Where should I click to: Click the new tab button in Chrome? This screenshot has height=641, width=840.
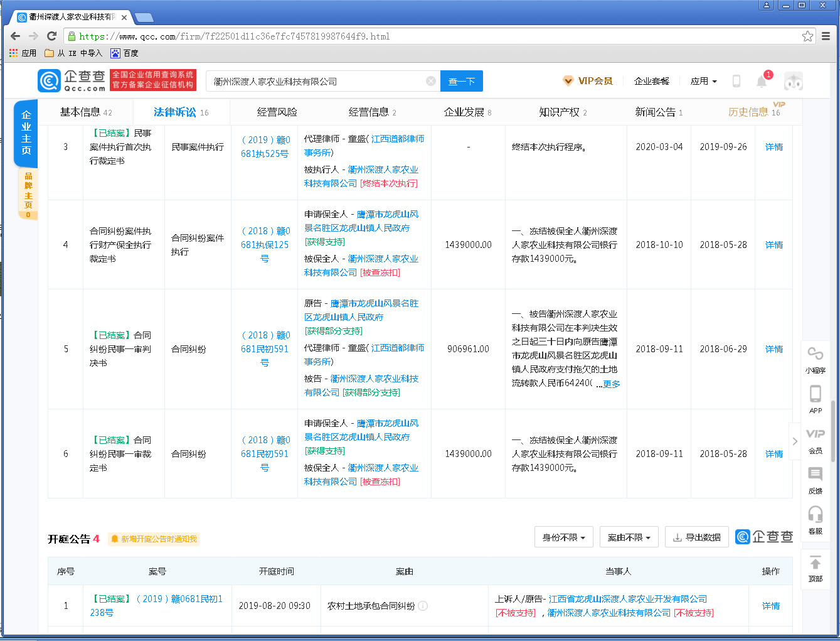[x=144, y=18]
